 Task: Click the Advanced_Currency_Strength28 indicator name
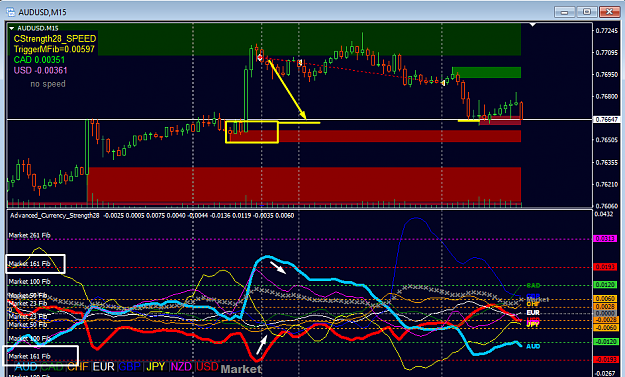55,216
